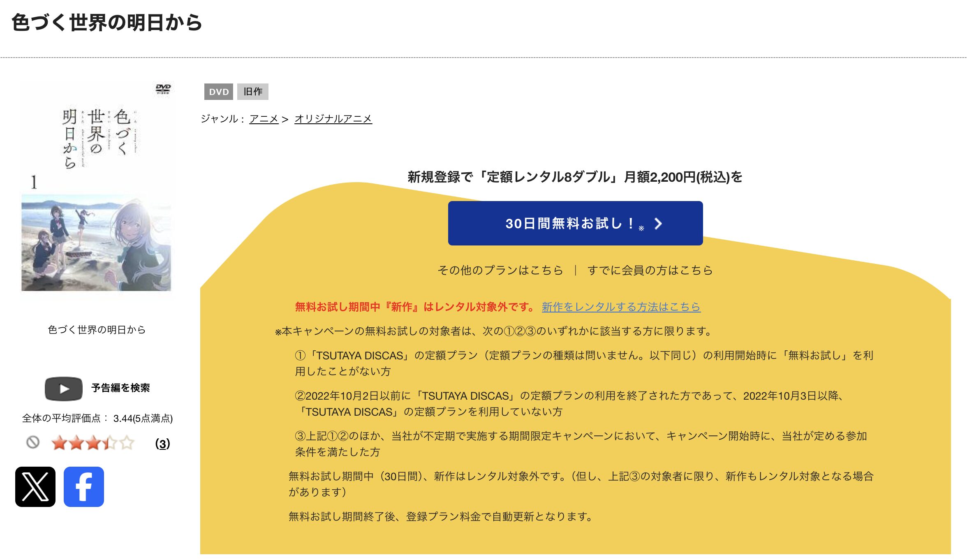The width and height of the screenshot is (967, 560).
Task: Click the 30日間無料お試し button
Action: tap(575, 223)
